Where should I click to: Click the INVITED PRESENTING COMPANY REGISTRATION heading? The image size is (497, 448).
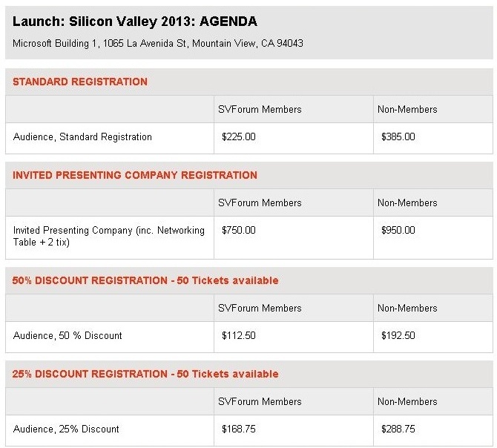135,176
